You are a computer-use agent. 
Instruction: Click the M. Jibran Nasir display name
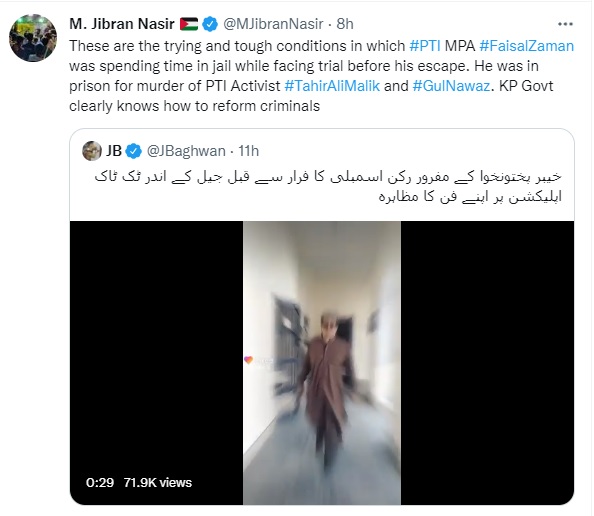[x=122, y=24]
